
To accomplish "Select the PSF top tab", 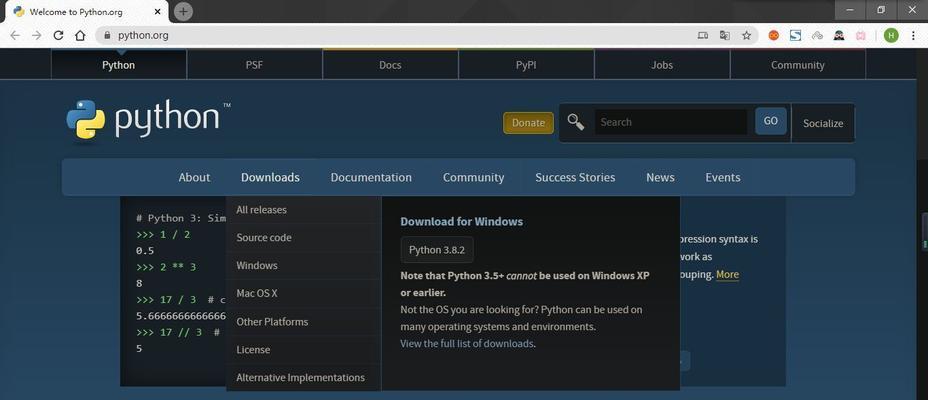I will pos(254,65).
